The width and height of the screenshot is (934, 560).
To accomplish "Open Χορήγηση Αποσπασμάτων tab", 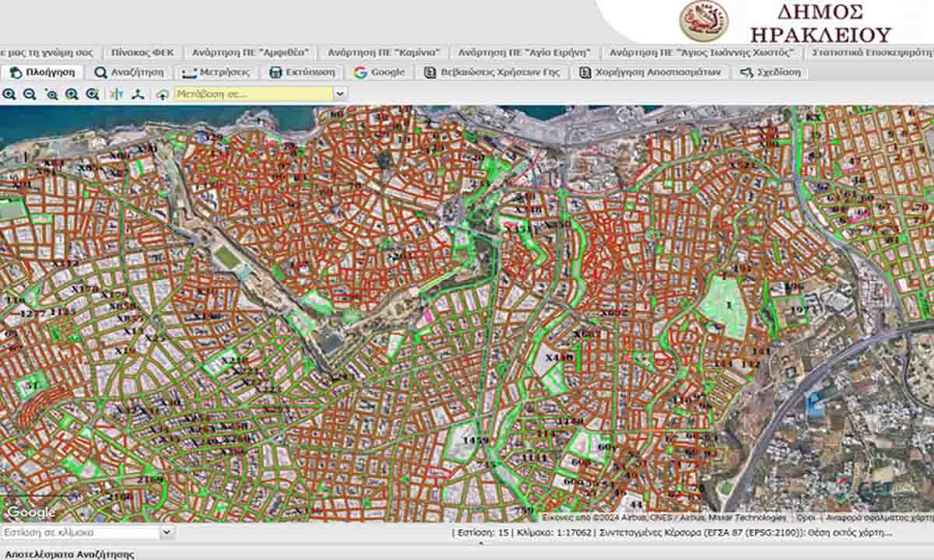I will [651, 72].
